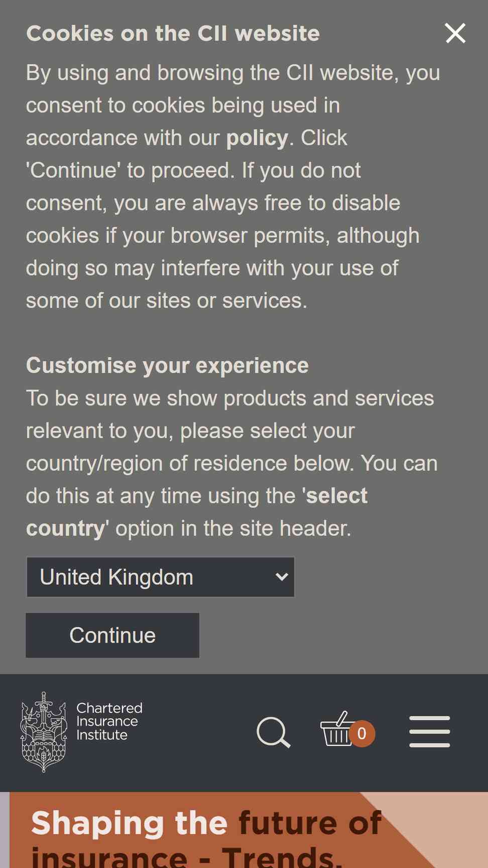The width and height of the screenshot is (488, 868).
Task: Open the hamburger navigation menu
Action: [x=430, y=732]
